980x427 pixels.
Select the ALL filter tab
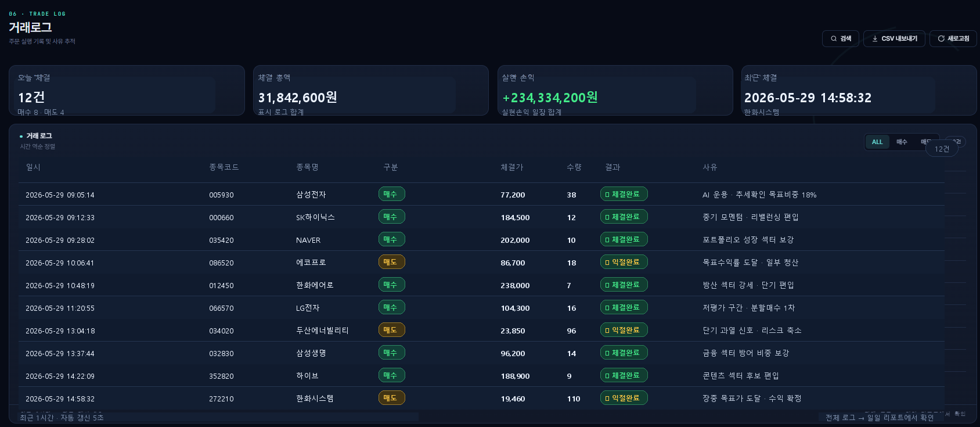(x=877, y=142)
